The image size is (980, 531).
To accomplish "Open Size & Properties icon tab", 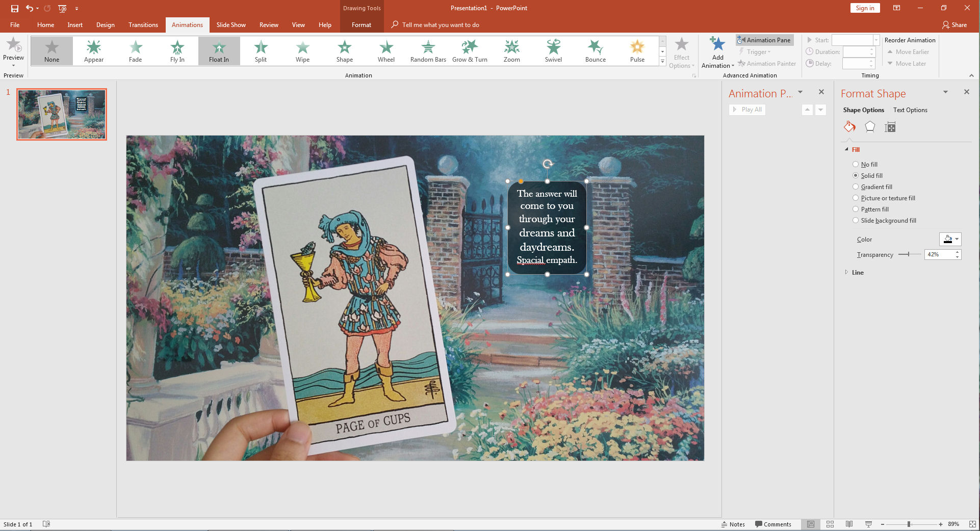I will [x=890, y=127].
